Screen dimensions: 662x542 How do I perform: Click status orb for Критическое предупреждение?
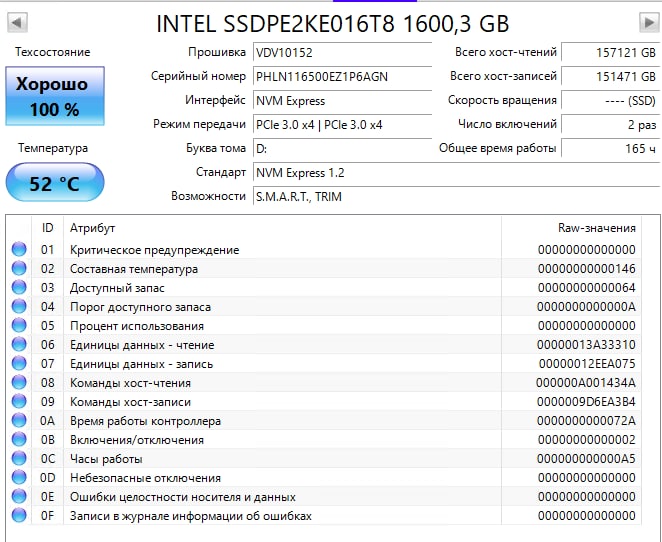[19, 249]
